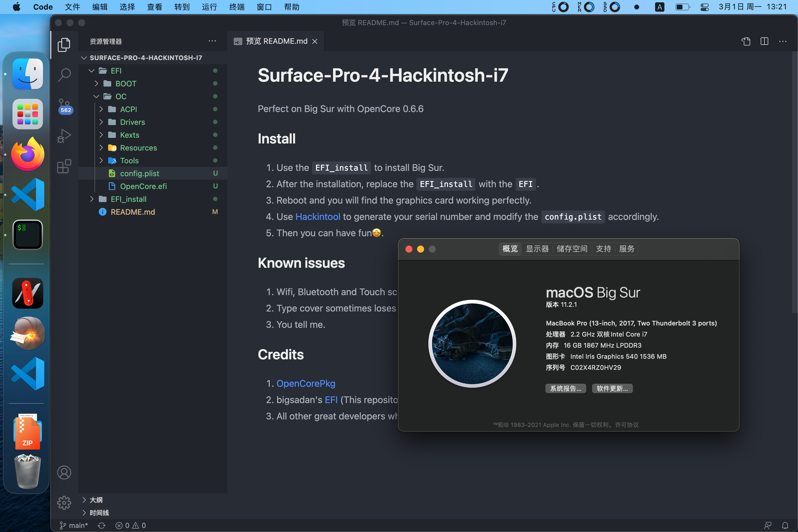
Task: Open the Apple menu
Action: coord(16,7)
